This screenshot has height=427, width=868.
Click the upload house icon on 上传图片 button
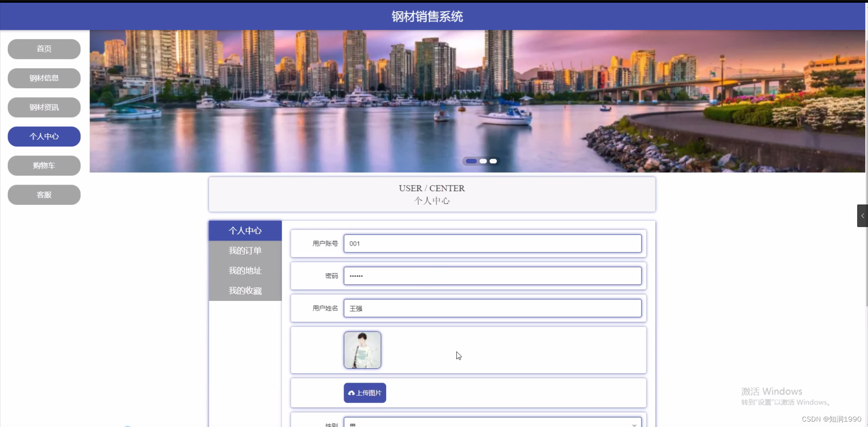[x=352, y=393]
